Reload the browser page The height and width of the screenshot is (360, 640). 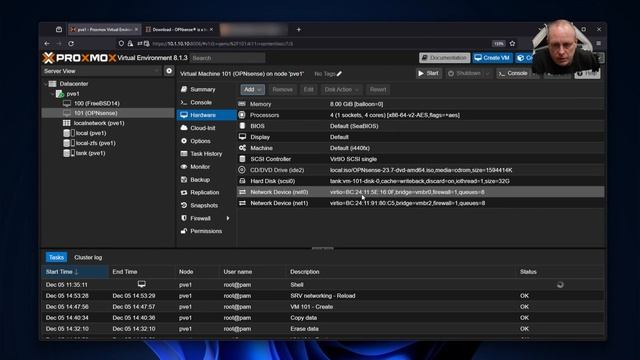(71, 43)
